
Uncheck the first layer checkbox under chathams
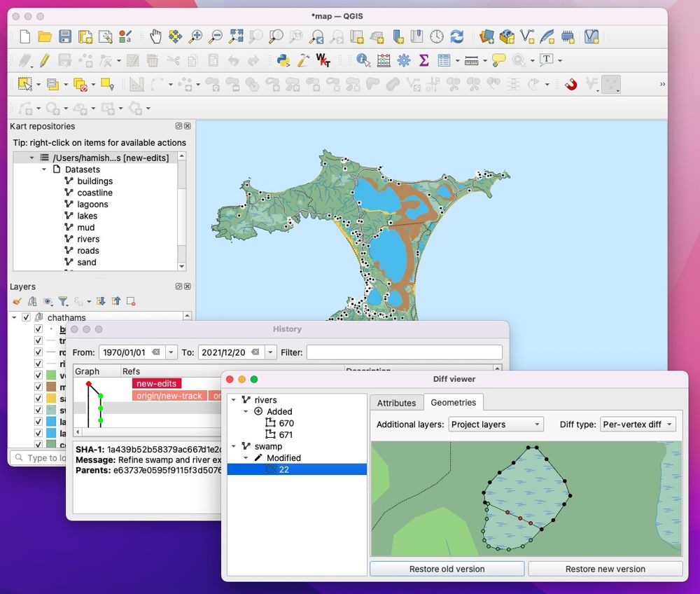(38, 329)
